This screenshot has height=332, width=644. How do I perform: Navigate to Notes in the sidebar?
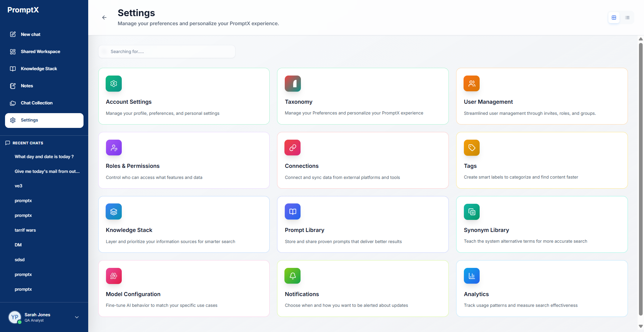[26, 86]
